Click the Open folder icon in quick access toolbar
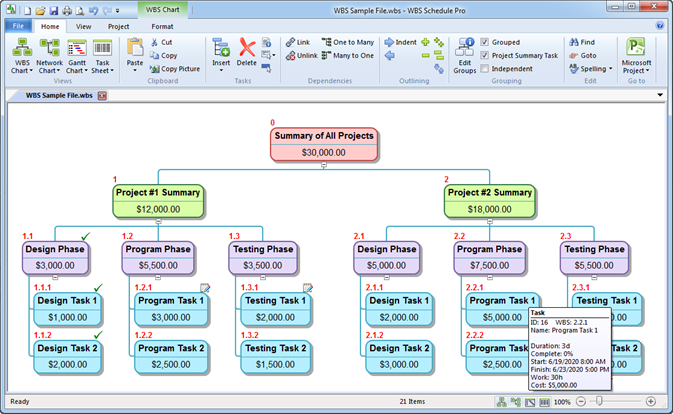Viewport: 673px width, 414px height. (x=40, y=11)
